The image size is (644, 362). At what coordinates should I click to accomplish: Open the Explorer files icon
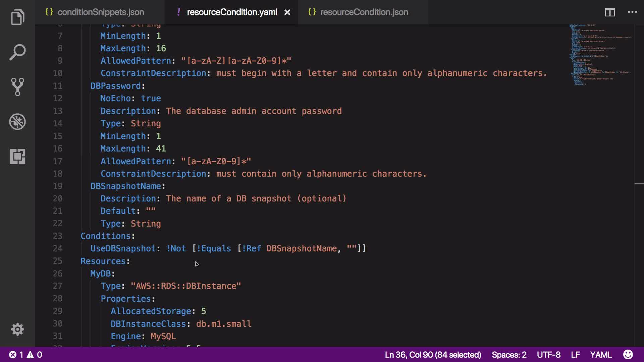click(x=17, y=17)
